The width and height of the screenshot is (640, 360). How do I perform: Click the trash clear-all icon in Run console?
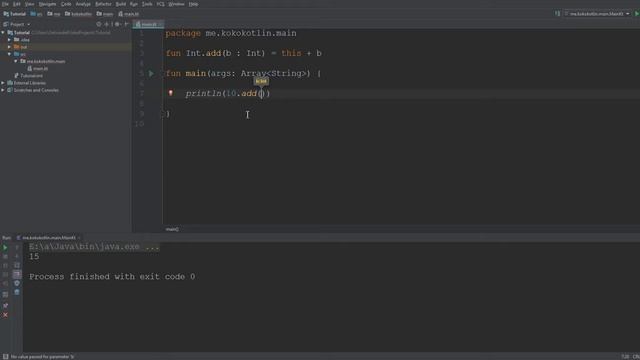(x=17, y=292)
